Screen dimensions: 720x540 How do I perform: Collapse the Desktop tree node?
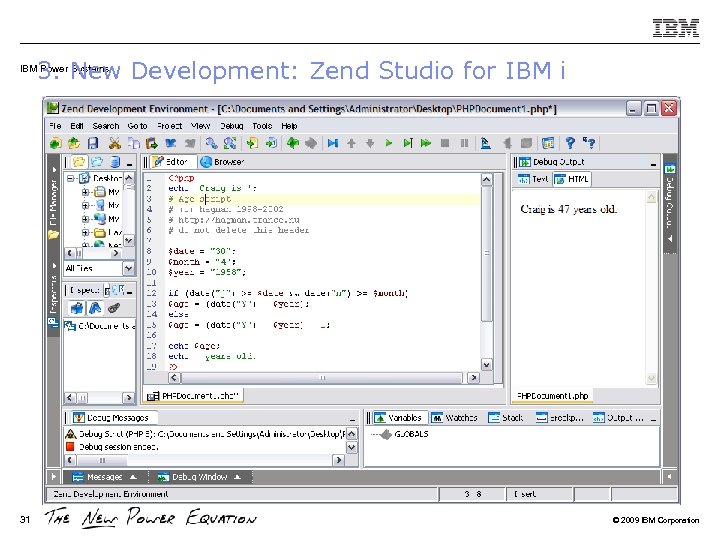[70, 178]
